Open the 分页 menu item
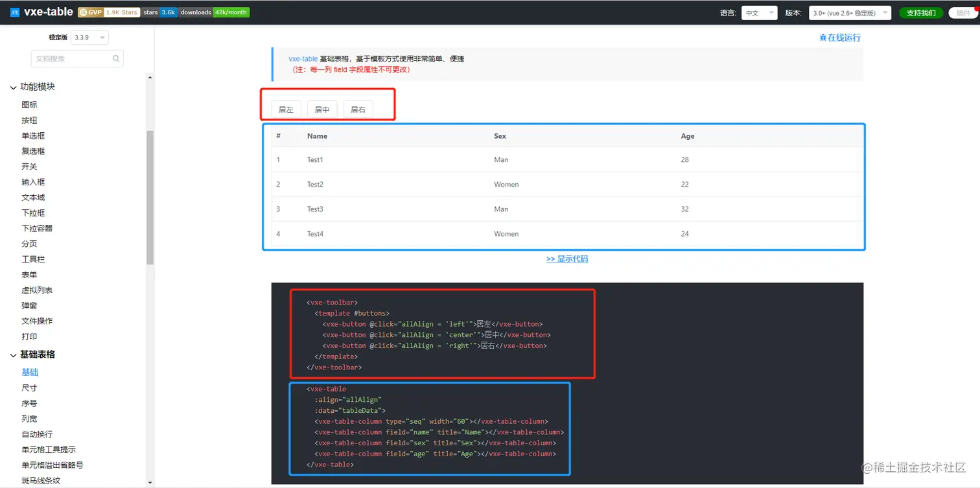 pyautogui.click(x=29, y=244)
